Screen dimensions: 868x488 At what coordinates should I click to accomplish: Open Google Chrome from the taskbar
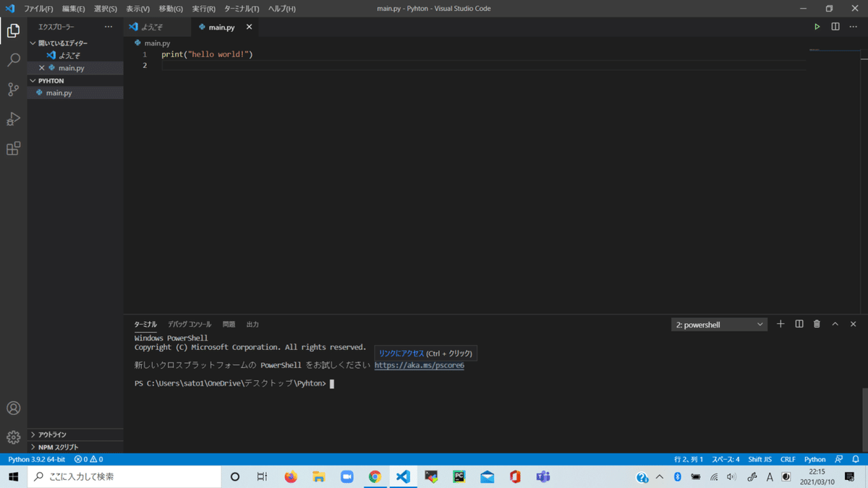(x=375, y=476)
